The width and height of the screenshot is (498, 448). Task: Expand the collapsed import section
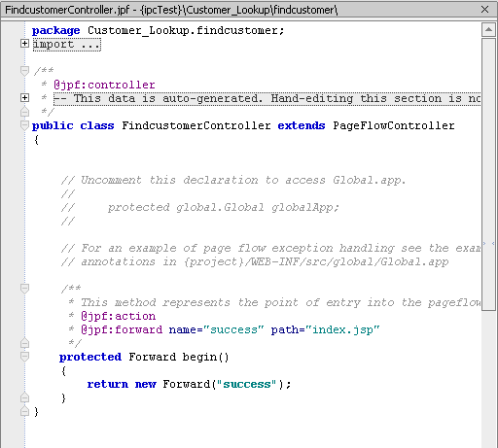pos(24,44)
